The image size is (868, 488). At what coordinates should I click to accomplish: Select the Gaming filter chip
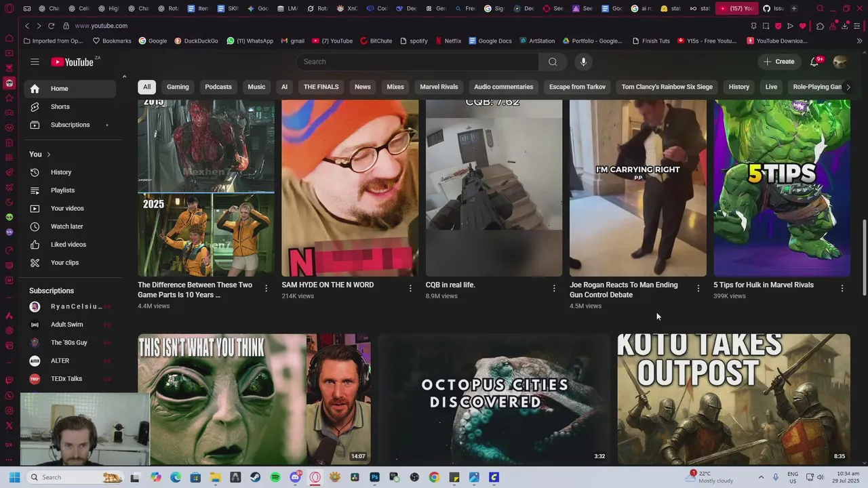click(178, 87)
